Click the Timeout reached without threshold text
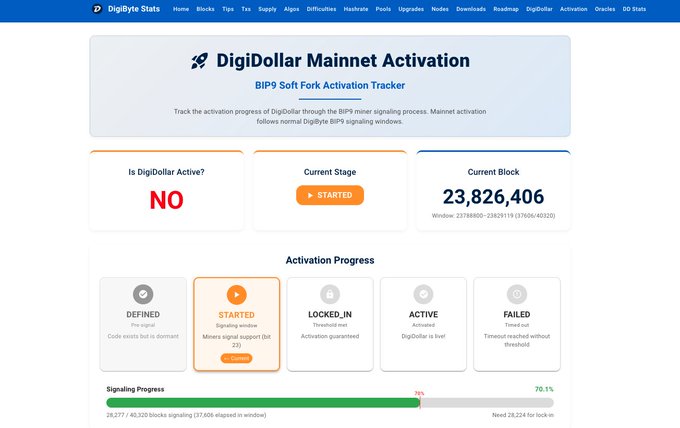The height and width of the screenshot is (428, 680). (517, 340)
